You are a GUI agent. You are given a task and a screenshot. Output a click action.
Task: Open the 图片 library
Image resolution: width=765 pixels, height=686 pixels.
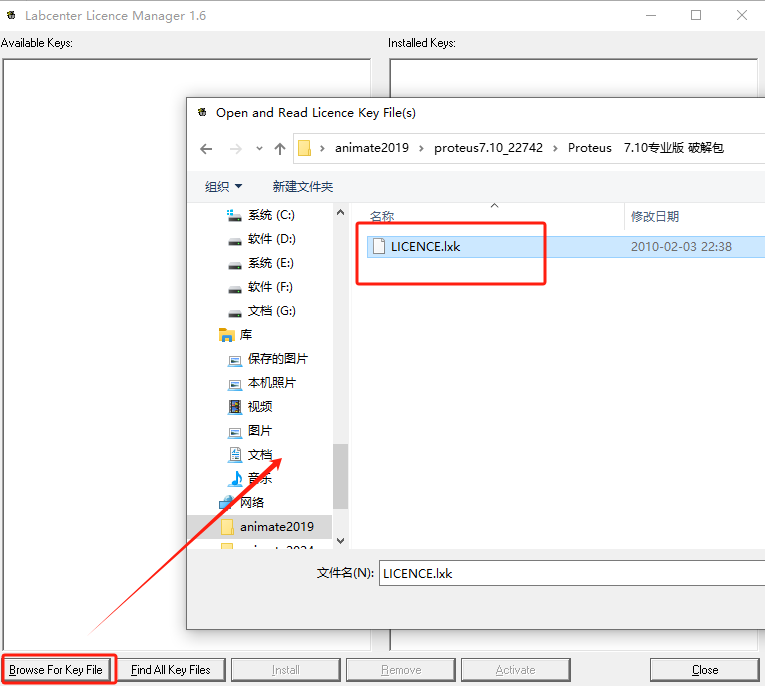point(260,430)
